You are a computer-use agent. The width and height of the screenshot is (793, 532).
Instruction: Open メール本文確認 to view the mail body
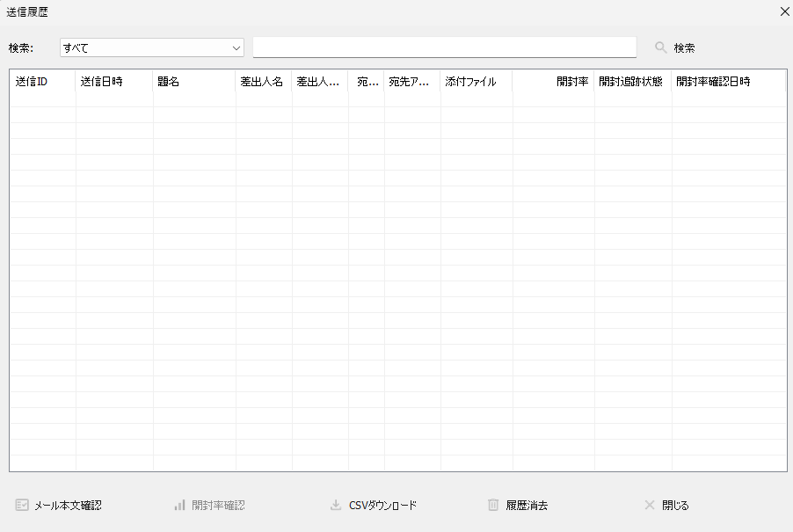click(x=68, y=506)
